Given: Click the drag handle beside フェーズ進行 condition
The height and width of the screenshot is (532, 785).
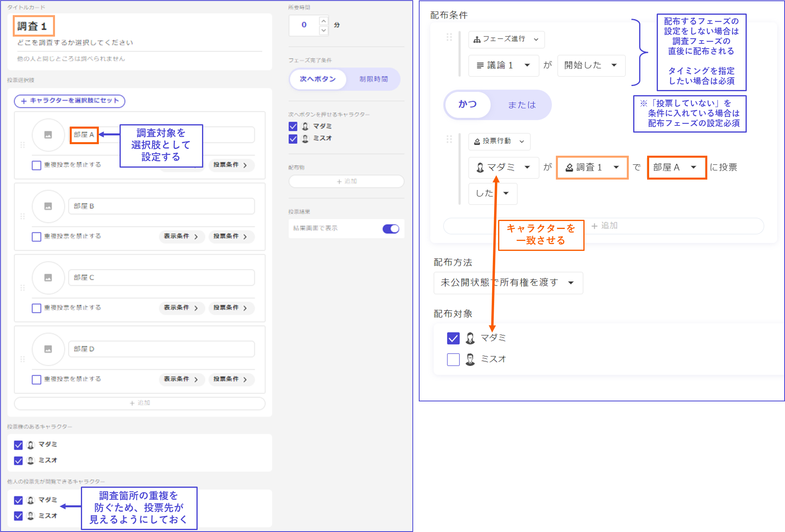Looking at the screenshot, I should pyautogui.click(x=449, y=37).
